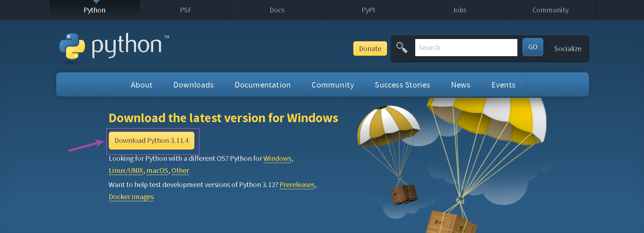Open the Prereleases link
644x233 pixels.
(297, 185)
